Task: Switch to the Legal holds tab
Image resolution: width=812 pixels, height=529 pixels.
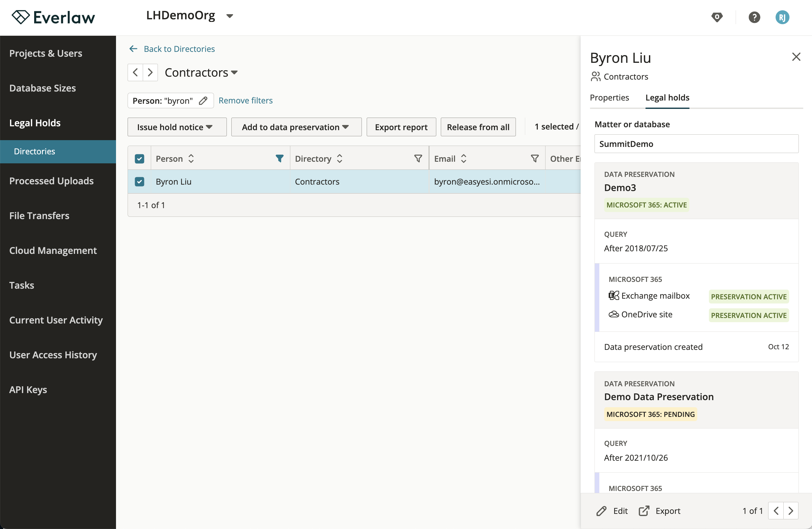Action: 667,98
